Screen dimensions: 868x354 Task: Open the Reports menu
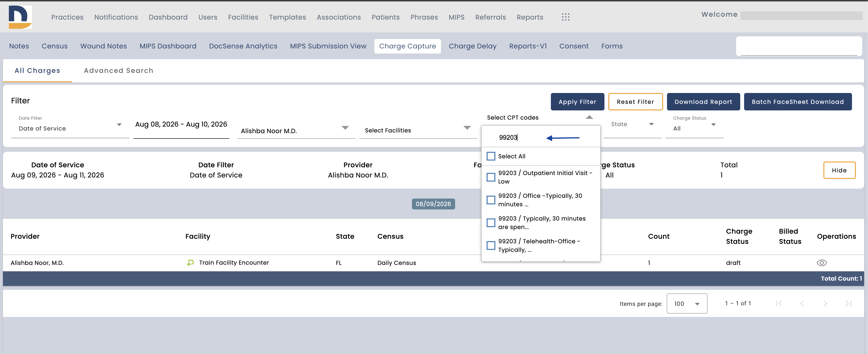coord(530,17)
